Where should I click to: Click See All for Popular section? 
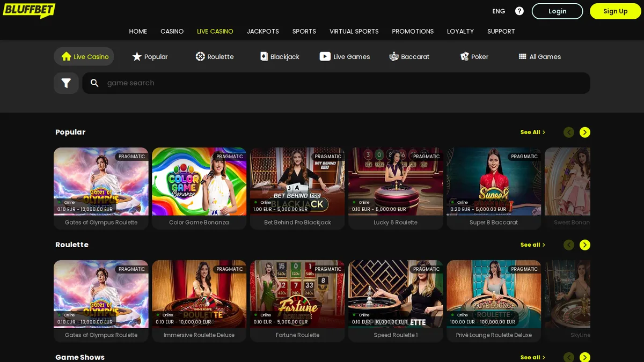point(532,132)
